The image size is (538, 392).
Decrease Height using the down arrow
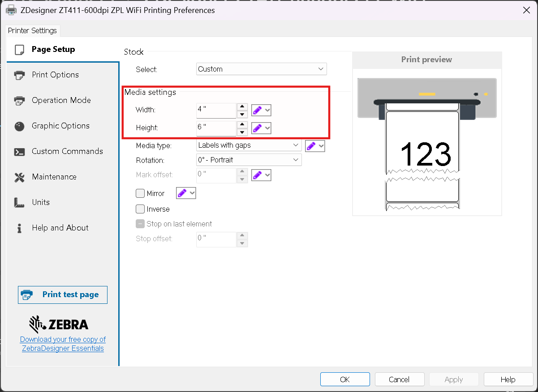(242, 132)
